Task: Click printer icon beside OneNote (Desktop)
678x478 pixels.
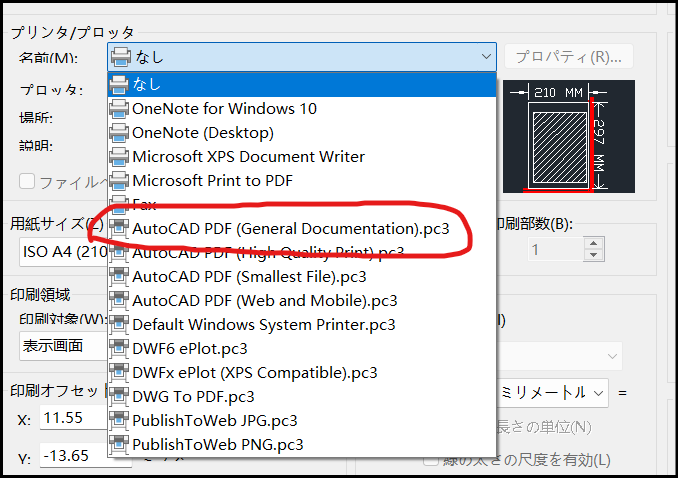Action: 119,133
